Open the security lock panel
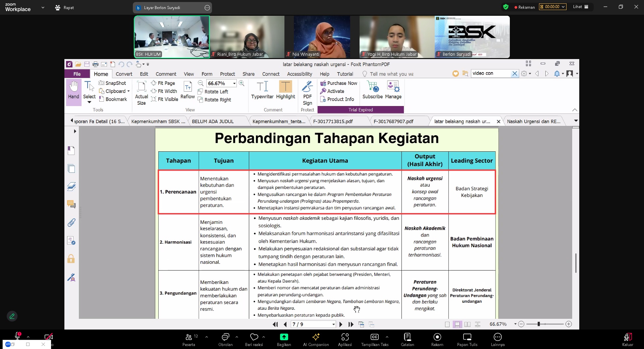Image resolution: width=644 pixels, height=349 pixels. [71, 259]
